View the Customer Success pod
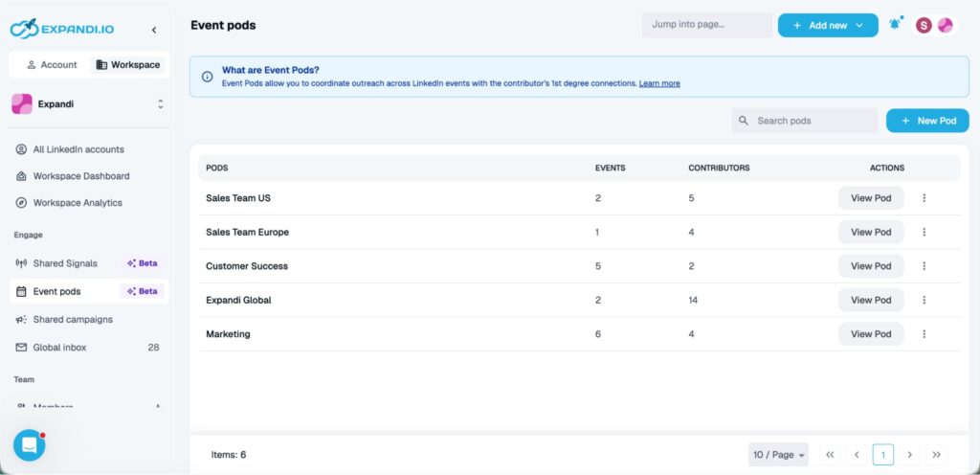Screen dimensions: 980x475 (x=871, y=265)
